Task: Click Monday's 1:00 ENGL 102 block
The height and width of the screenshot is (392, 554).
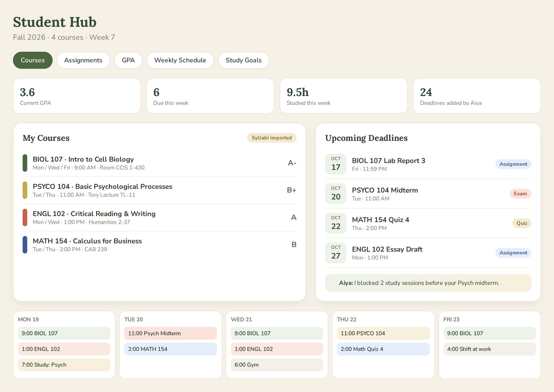Action: point(64,349)
